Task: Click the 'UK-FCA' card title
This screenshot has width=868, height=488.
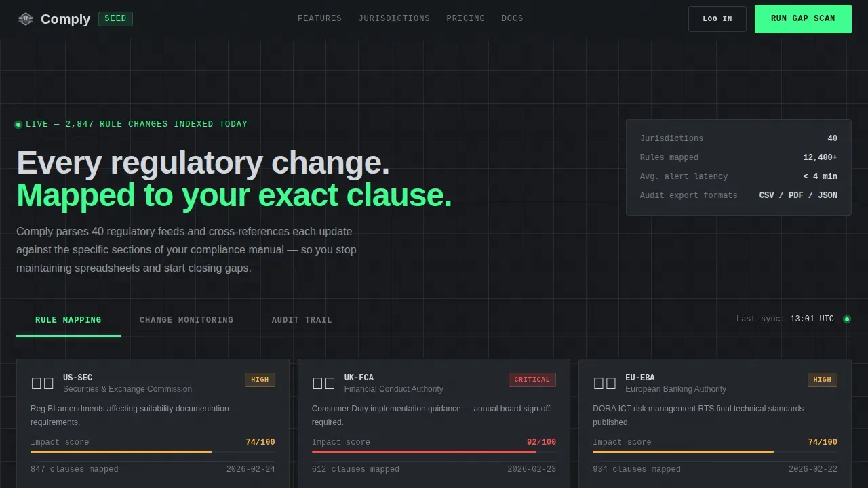Action: tap(359, 378)
